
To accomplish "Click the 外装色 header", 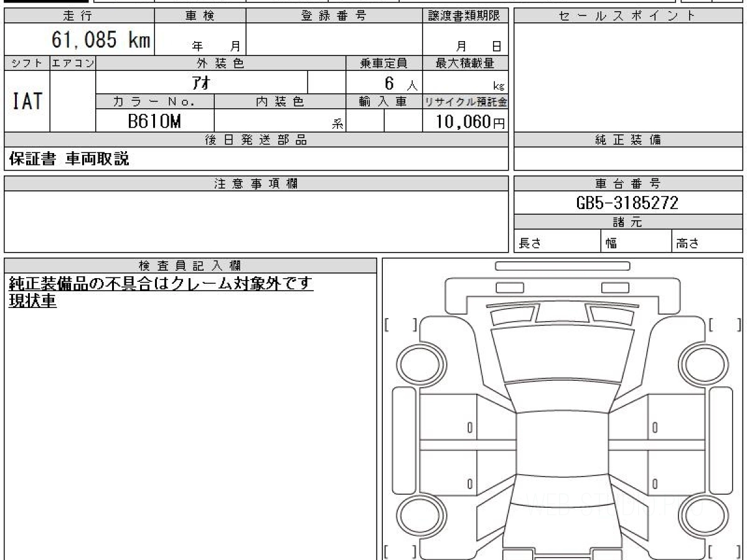I will coord(221,63).
